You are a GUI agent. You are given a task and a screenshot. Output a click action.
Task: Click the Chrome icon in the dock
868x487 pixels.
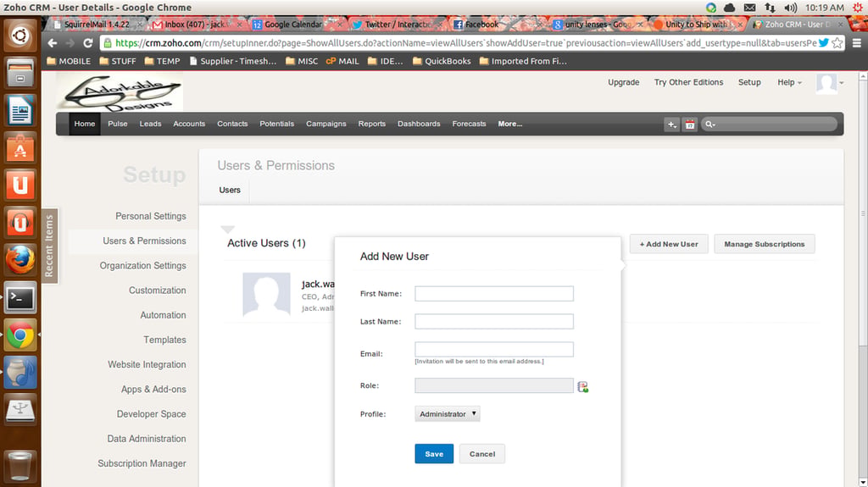(x=20, y=335)
